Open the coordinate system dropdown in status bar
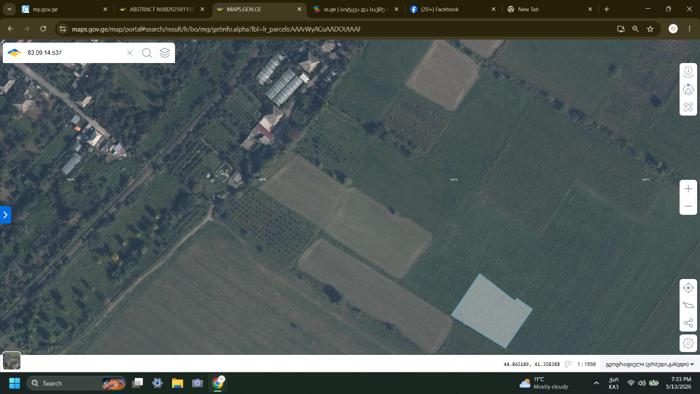700x394 pixels. pos(650,364)
